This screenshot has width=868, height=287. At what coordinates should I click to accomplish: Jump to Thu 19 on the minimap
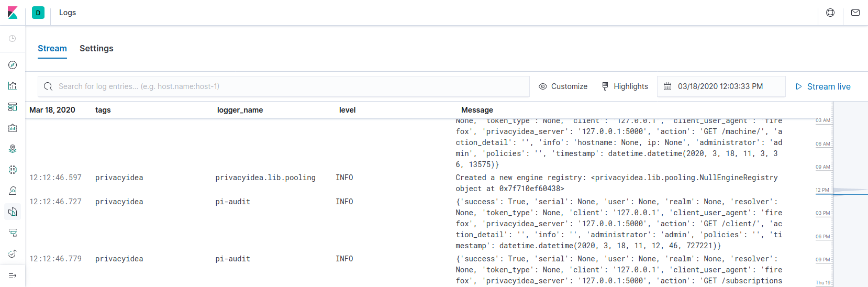[823, 283]
